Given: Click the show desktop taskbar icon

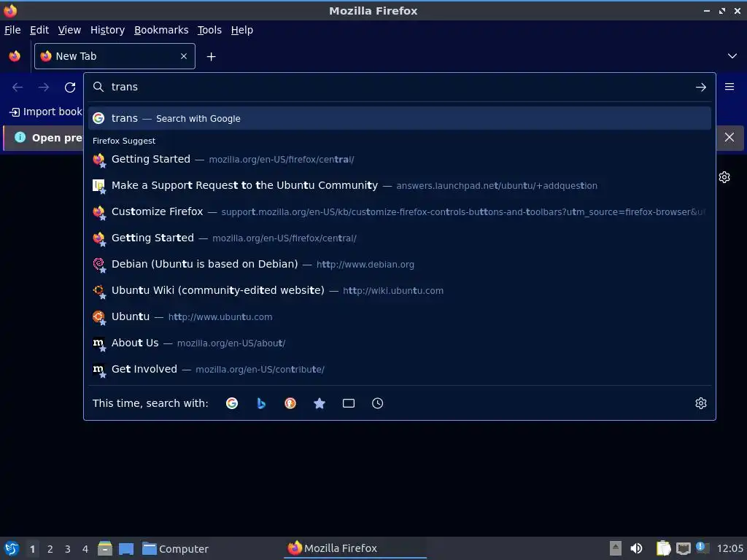Looking at the screenshot, I should coord(126,548).
